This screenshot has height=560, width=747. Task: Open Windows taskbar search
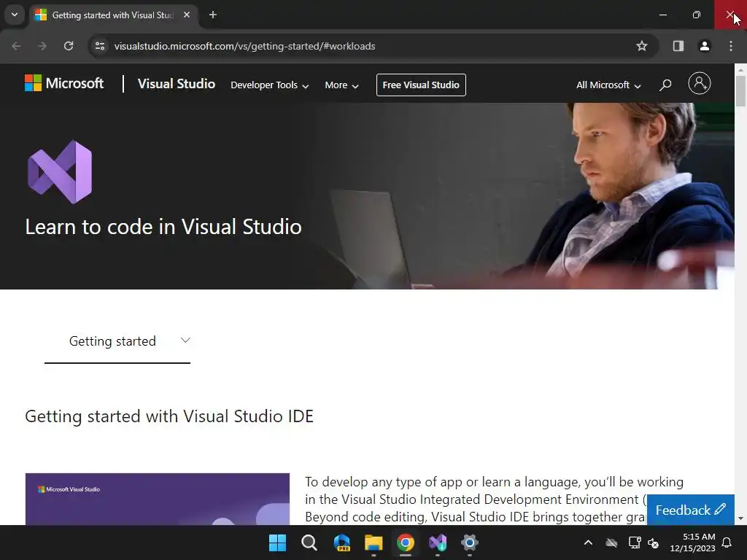click(309, 542)
